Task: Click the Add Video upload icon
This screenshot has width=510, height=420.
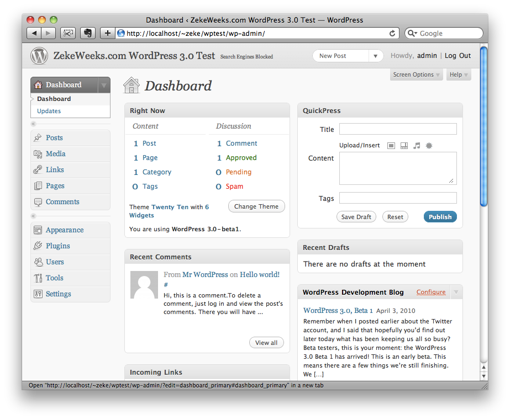Action: coord(404,146)
